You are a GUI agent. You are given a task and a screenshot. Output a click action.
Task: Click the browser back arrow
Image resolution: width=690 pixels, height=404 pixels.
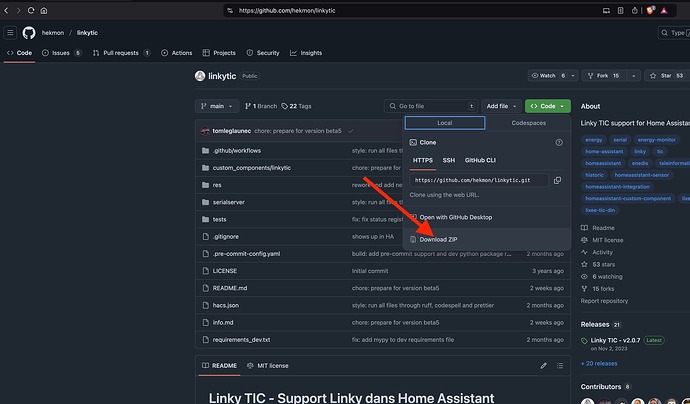click(6, 11)
